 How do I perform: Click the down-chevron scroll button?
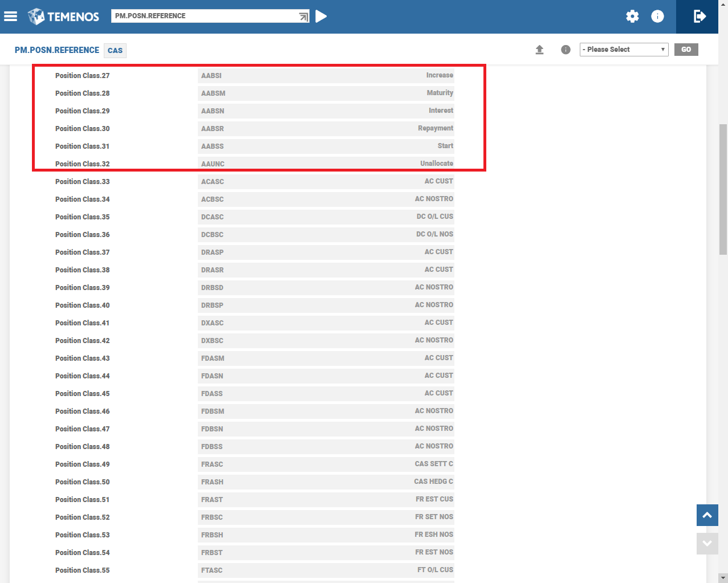(x=707, y=544)
